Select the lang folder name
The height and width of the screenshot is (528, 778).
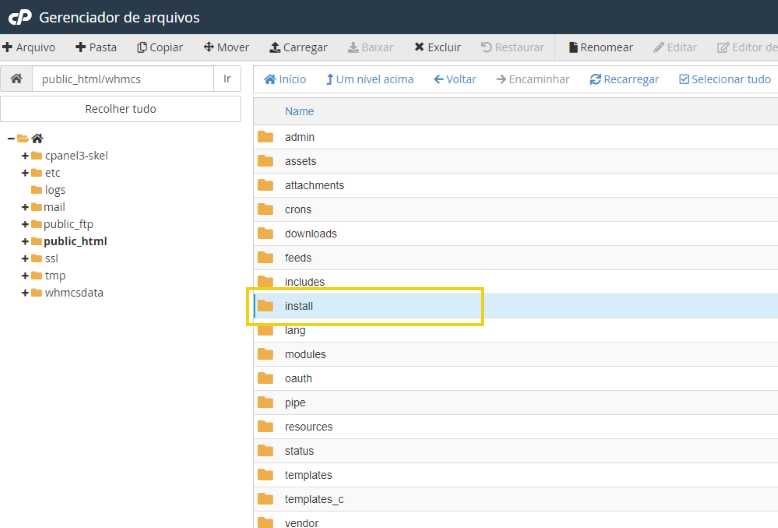point(295,330)
